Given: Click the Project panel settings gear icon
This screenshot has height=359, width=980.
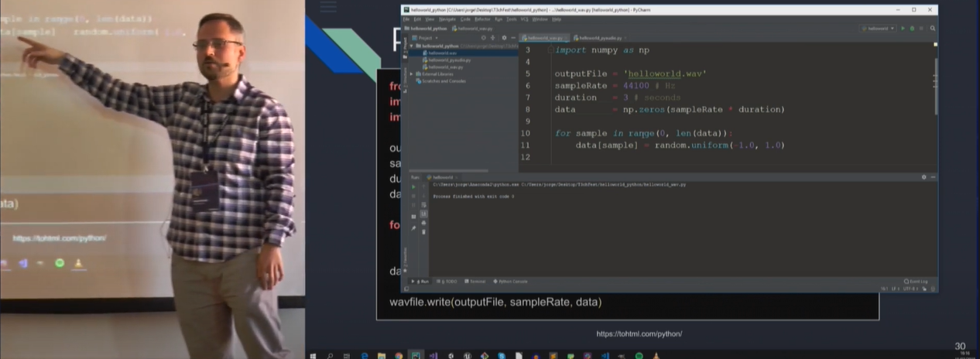Looking at the screenshot, I should point(504,37).
